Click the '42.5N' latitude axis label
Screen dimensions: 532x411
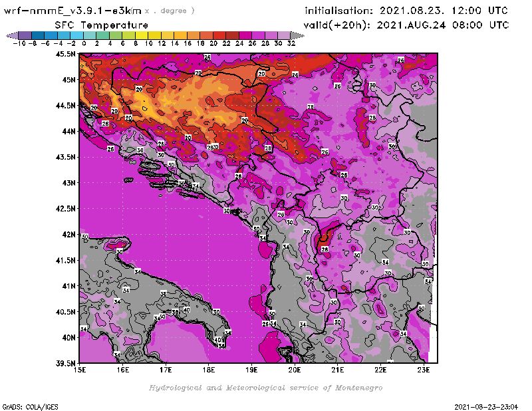pos(65,209)
